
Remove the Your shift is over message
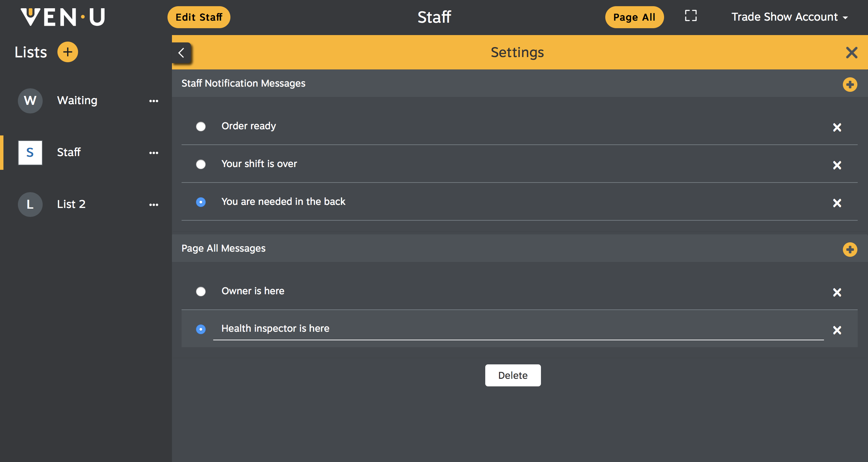tap(837, 165)
